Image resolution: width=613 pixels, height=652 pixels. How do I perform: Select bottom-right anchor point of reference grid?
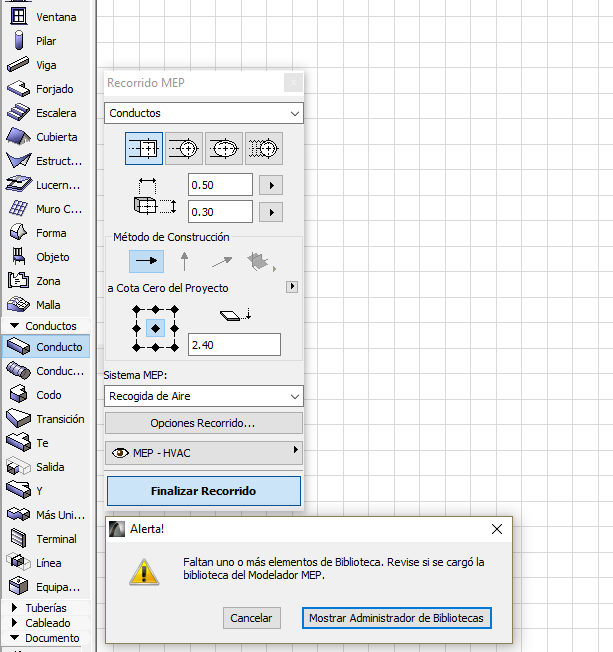click(175, 348)
